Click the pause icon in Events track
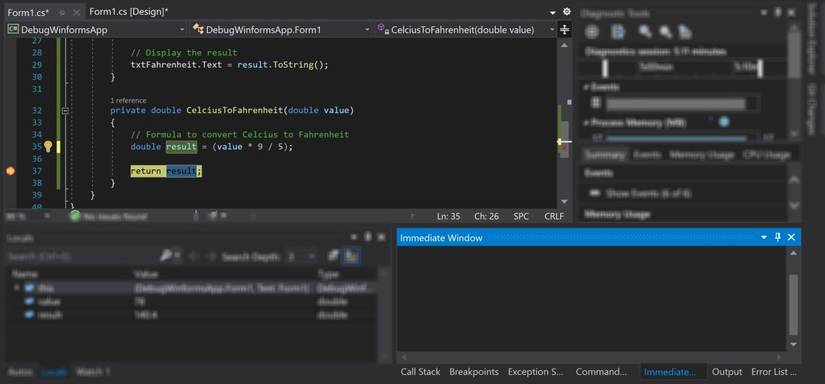 pos(596,103)
